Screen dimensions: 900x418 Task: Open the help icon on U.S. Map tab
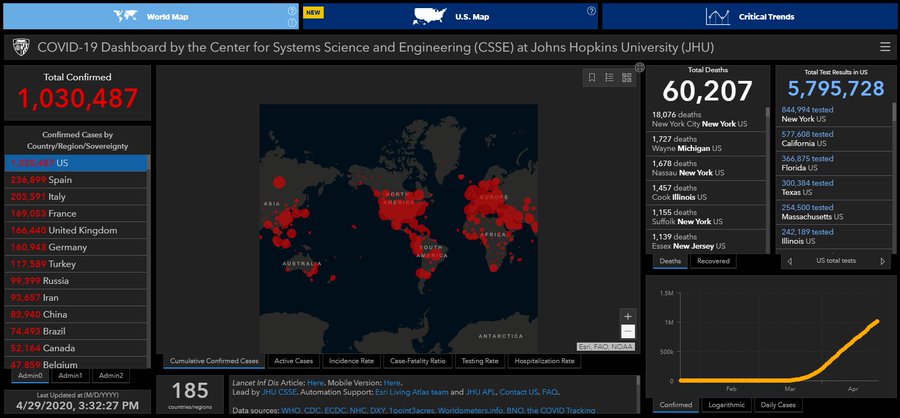(x=591, y=10)
